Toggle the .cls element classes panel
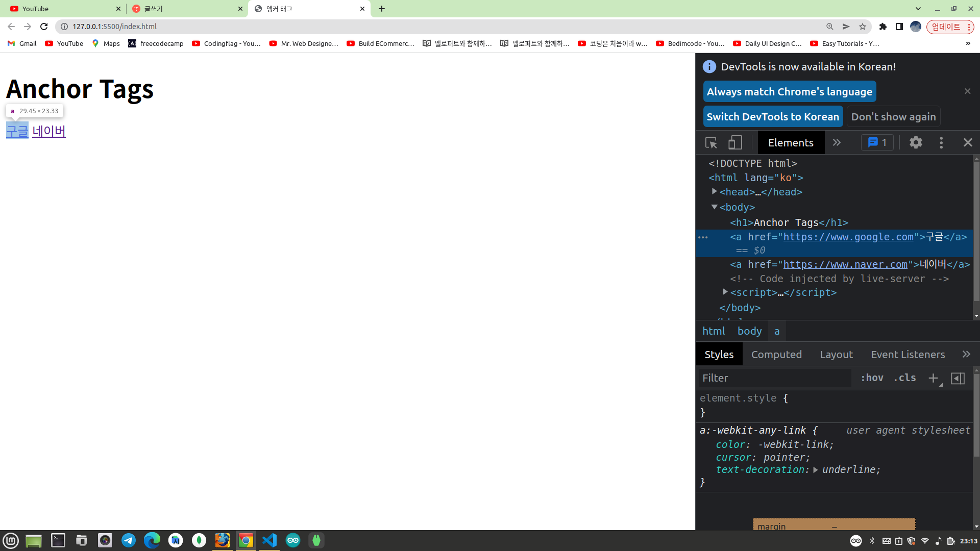The height and width of the screenshot is (551, 980). point(904,378)
